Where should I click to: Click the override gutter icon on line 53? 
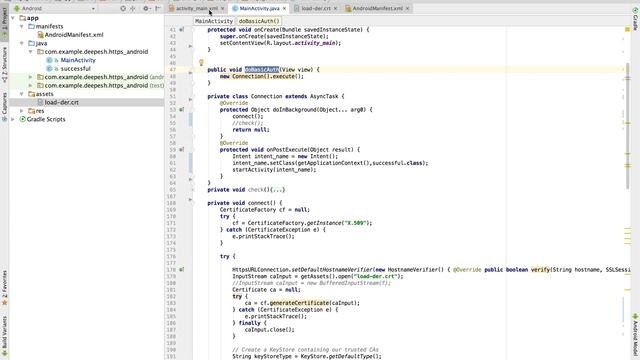point(182,109)
